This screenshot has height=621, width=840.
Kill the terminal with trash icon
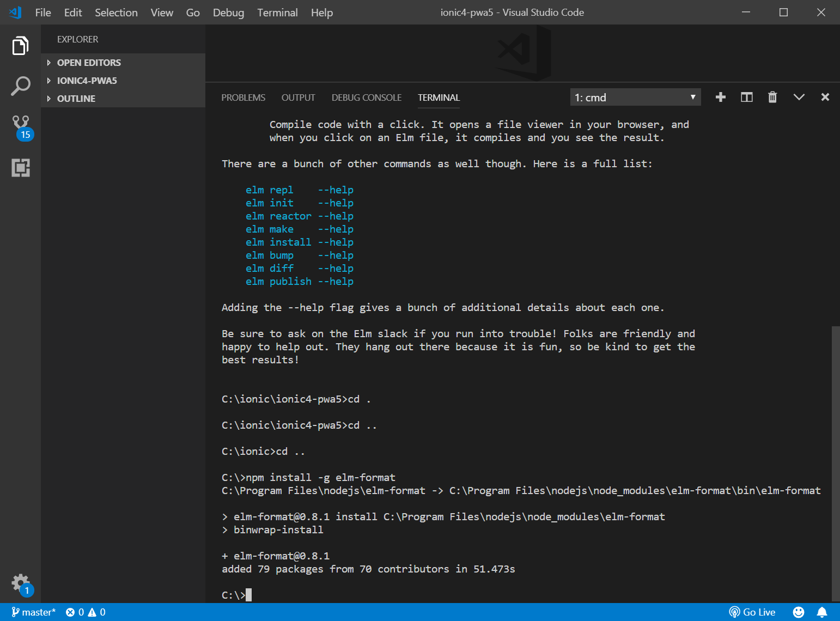[x=772, y=97]
